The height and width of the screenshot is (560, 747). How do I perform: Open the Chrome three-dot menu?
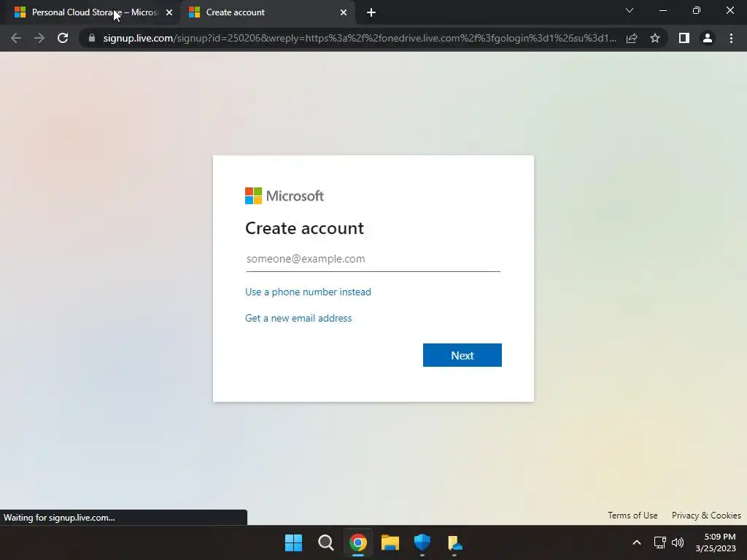pyautogui.click(x=731, y=38)
